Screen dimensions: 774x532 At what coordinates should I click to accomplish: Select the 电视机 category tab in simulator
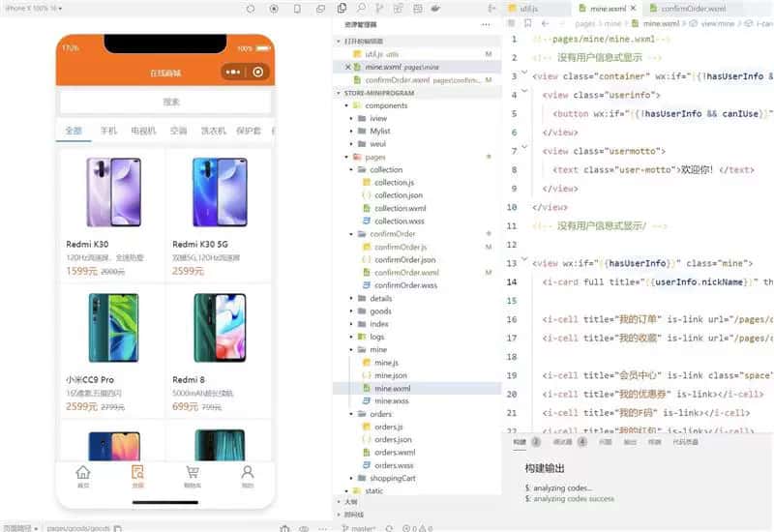click(143, 131)
